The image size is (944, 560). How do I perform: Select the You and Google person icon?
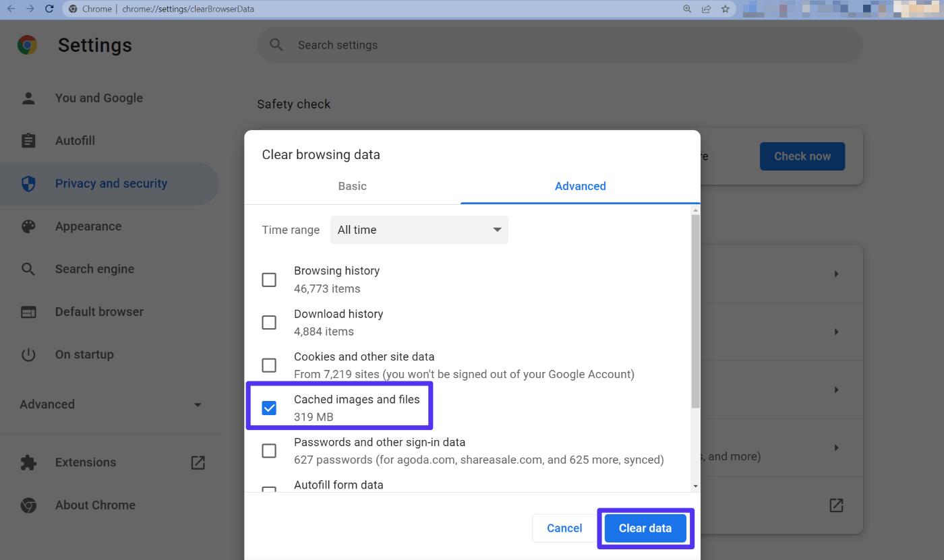(28, 98)
